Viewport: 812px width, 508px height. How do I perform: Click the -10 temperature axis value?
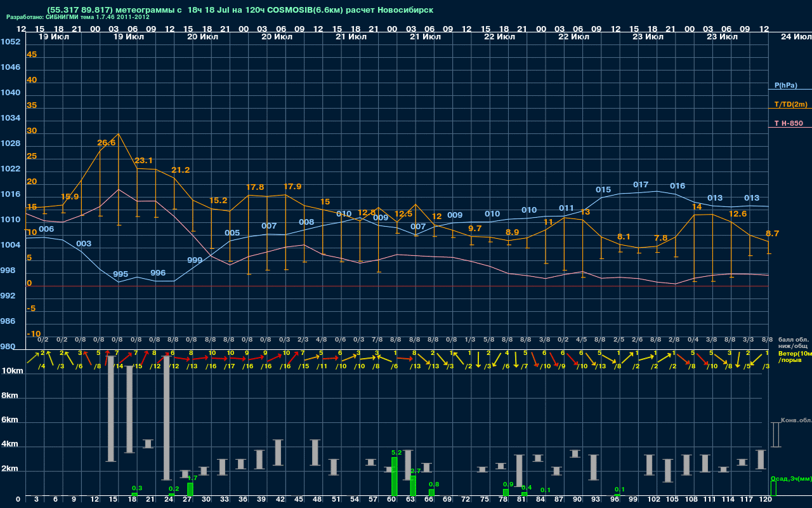coord(34,334)
